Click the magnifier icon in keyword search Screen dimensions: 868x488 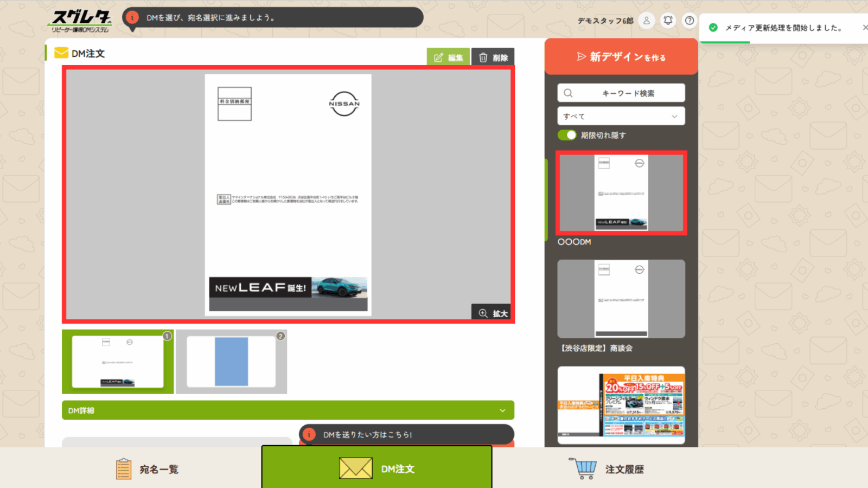pyautogui.click(x=568, y=93)
